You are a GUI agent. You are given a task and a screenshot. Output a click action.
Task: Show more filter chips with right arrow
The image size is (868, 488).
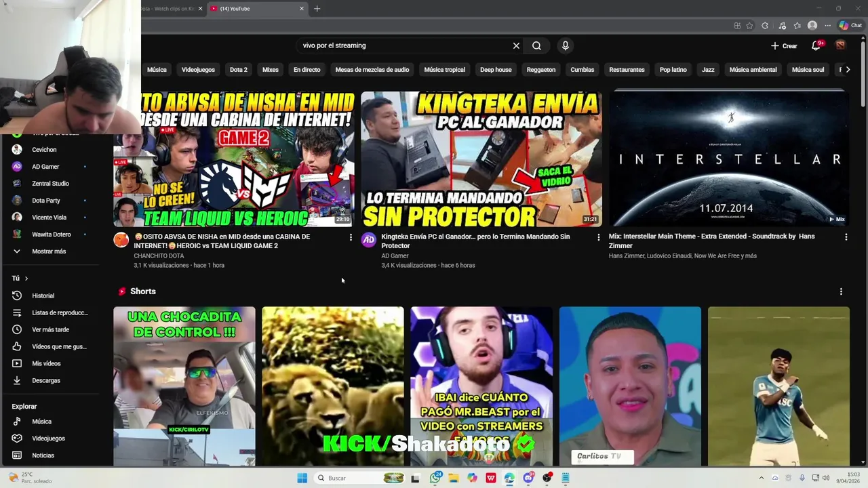848,69
